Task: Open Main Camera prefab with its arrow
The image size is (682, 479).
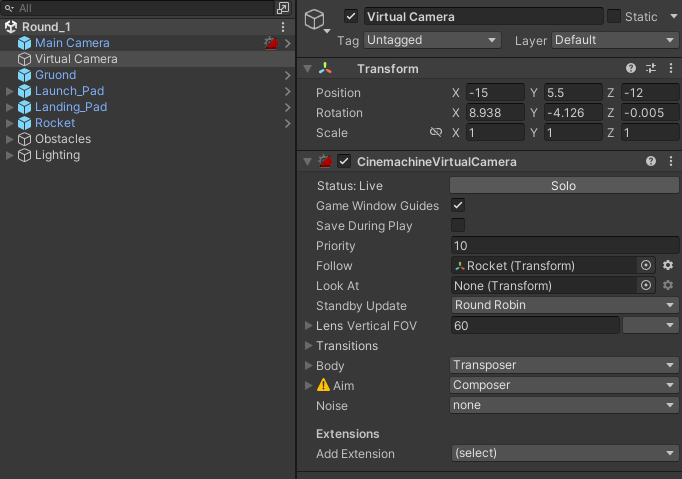Action: 288,43
